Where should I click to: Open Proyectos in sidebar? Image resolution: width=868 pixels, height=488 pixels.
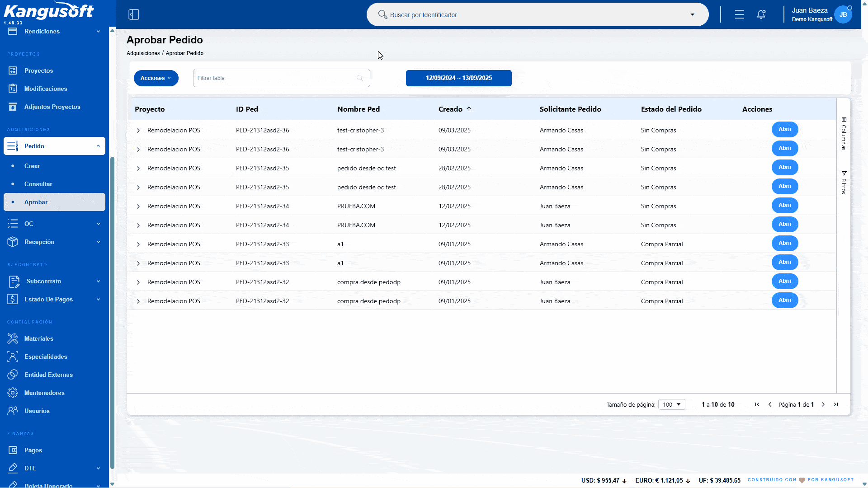pyautogui.click(x=39, y=70)
